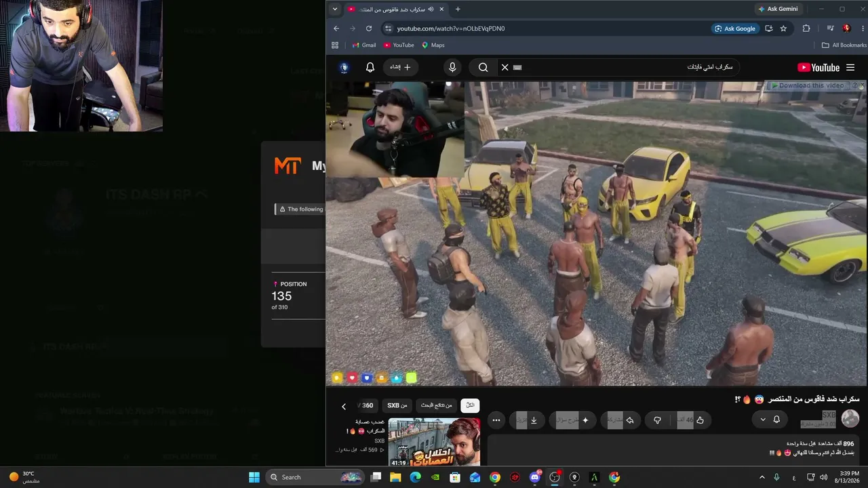Open the YouTube guide hamburger menu
The image size is (868, 488).
(x=850, y=68)
